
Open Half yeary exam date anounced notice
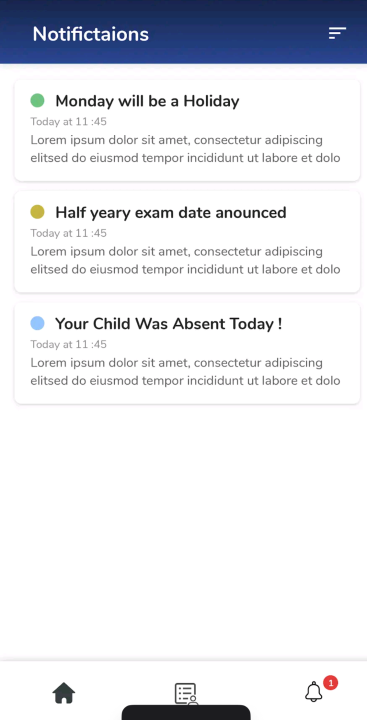point(187,242)
